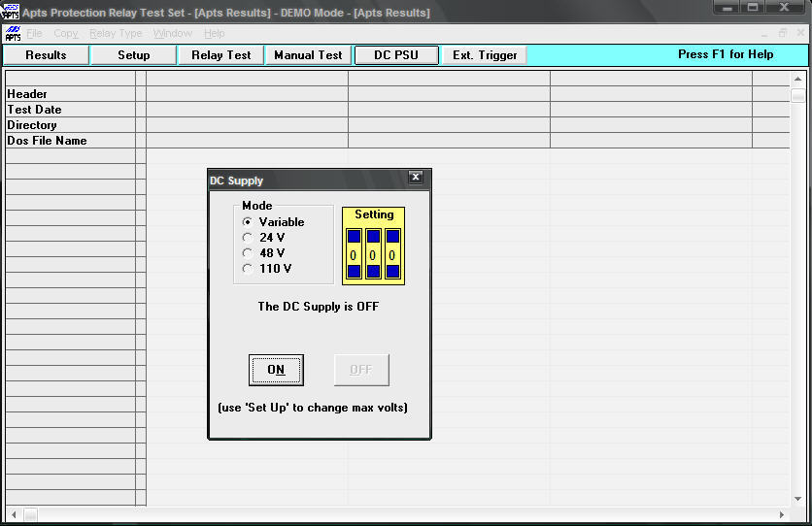Select the DC PSU tab

point(396,54)
